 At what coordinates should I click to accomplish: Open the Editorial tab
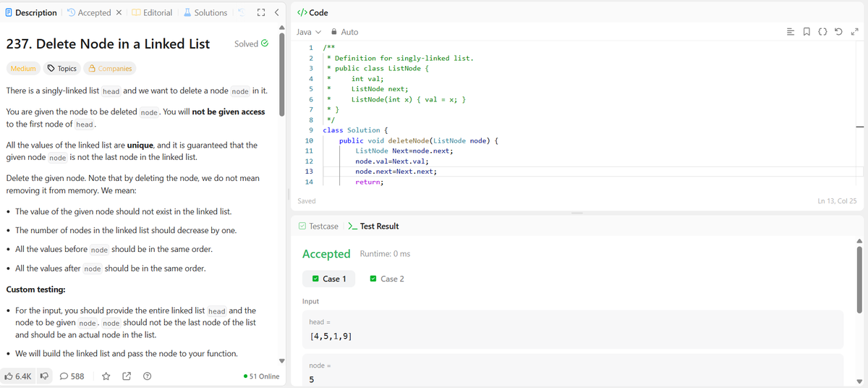(x=152, y=12)
